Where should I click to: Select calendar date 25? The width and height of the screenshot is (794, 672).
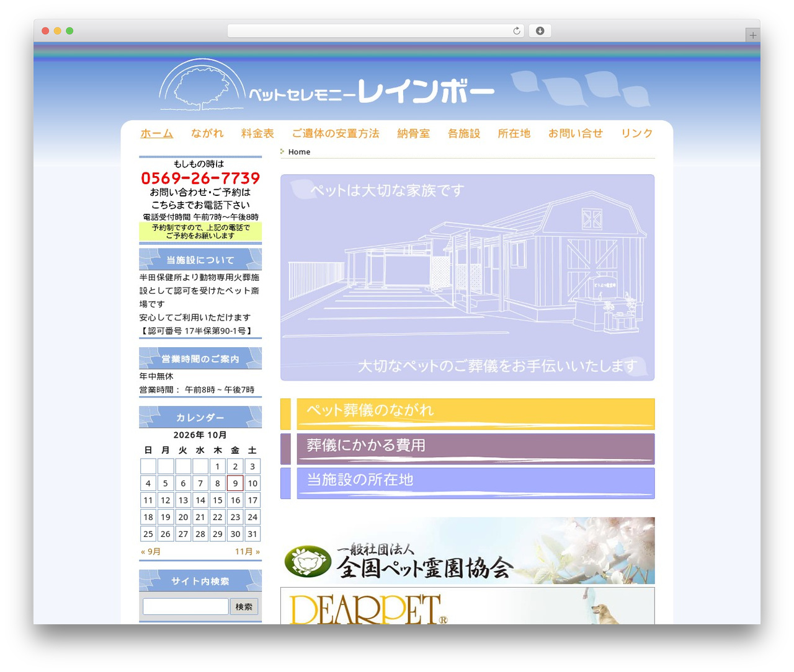click(x=148, y=534)
